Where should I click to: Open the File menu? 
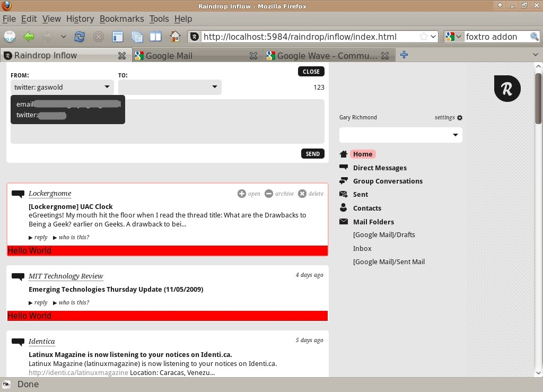(x=10, y=19)
